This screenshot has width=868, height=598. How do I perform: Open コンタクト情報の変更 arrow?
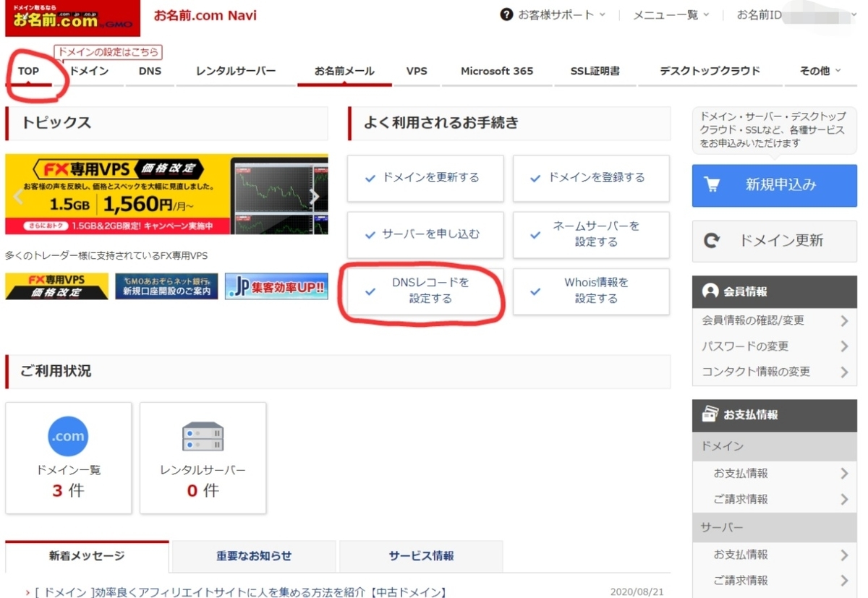pyautogui.click(x=844, y=372)
